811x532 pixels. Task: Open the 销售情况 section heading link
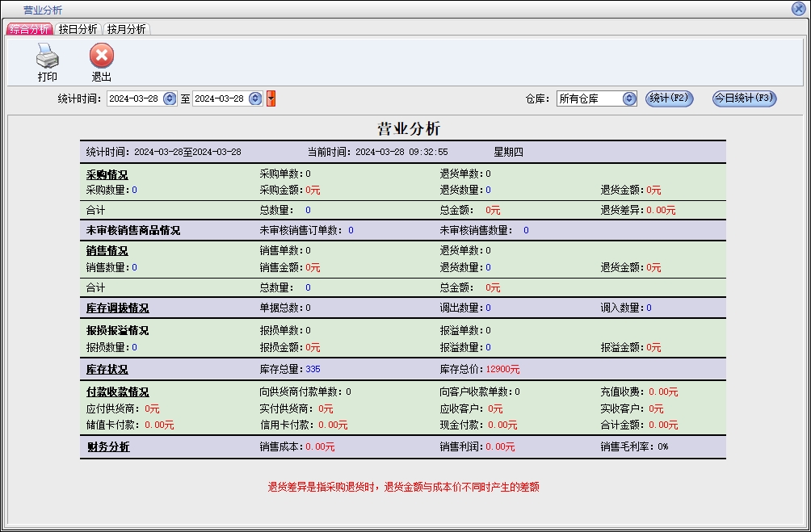pos(107,251)
